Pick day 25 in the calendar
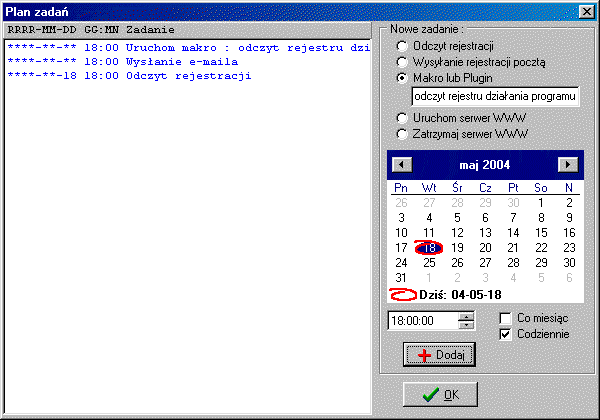Screen dimensions: 600x420 (x=429, y=262)
